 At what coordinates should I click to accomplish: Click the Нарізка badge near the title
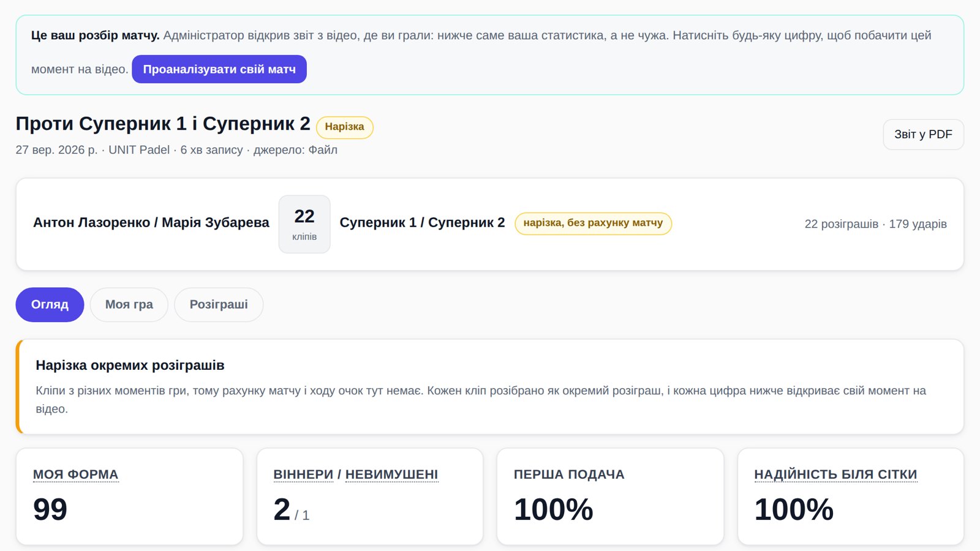(x=344, y=127)
